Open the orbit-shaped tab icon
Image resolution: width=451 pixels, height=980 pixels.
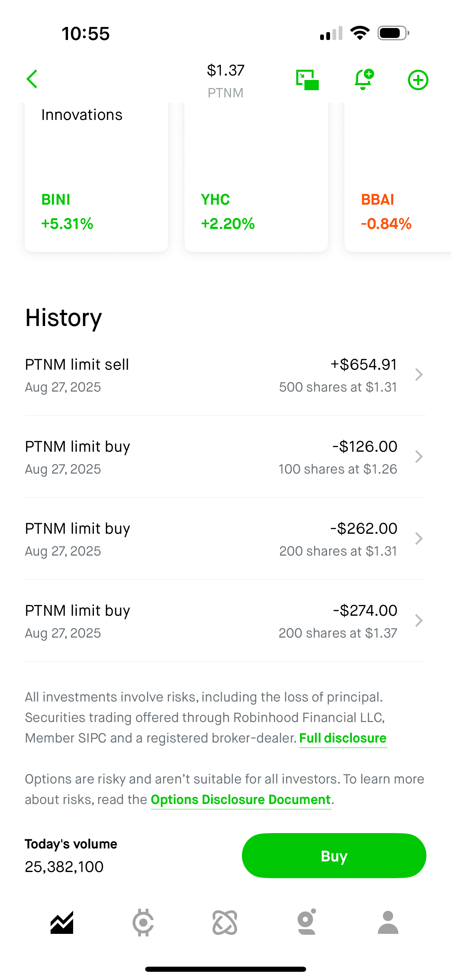(x=225, y=923)
